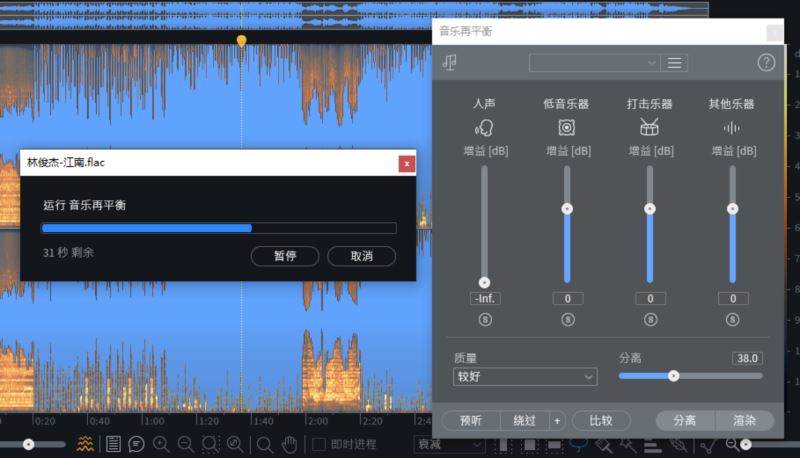Click the Percussion drum icon
Image resolution: width=800 pixels, height=458 pixels.
[649, 127]
